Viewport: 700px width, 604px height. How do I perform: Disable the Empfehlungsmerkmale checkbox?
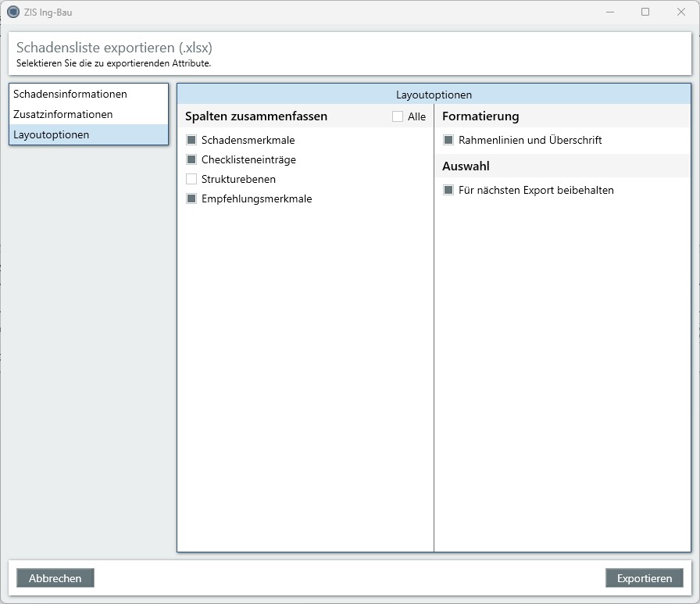pyautogui.click(x=191, y=198)
